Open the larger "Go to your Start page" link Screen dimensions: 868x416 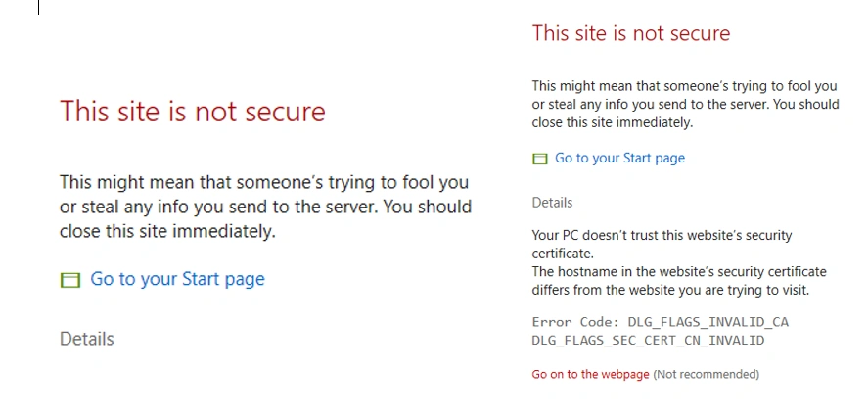coord(177,279)
